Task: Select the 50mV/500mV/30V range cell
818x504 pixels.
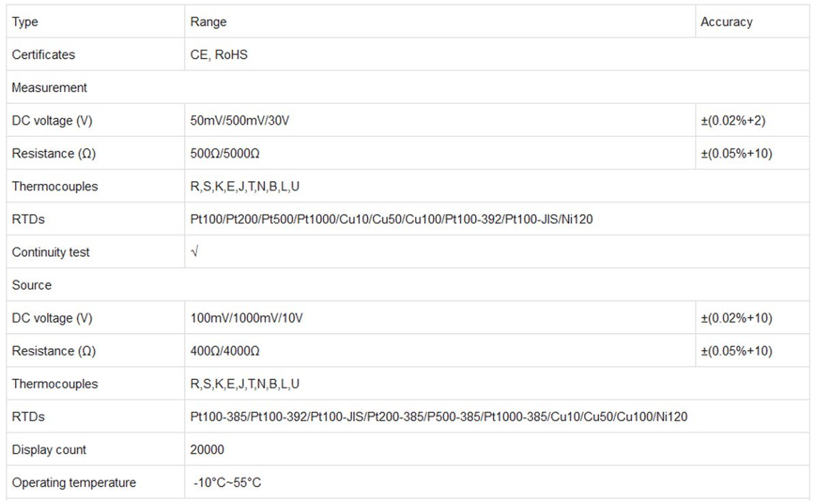Action: pyautogui.click(x=440, y=121)
